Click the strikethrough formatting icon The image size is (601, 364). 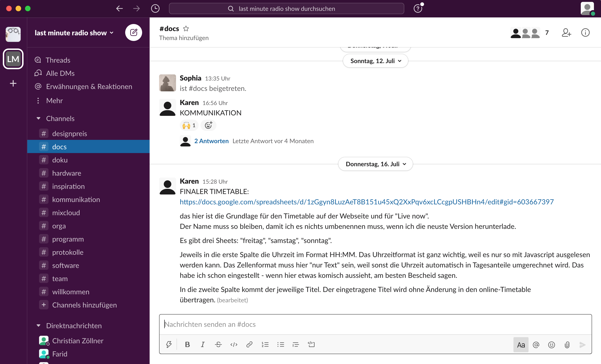click(218, 344)
